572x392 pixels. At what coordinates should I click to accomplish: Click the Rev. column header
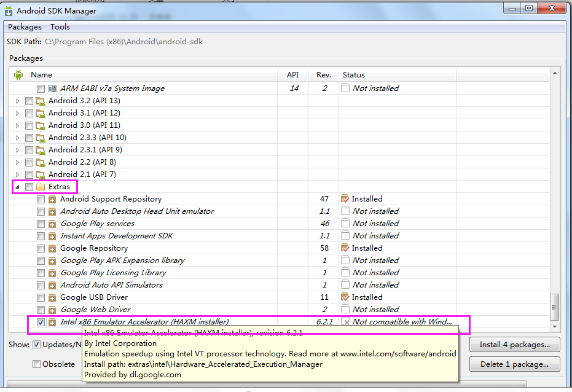coord(324,75)
